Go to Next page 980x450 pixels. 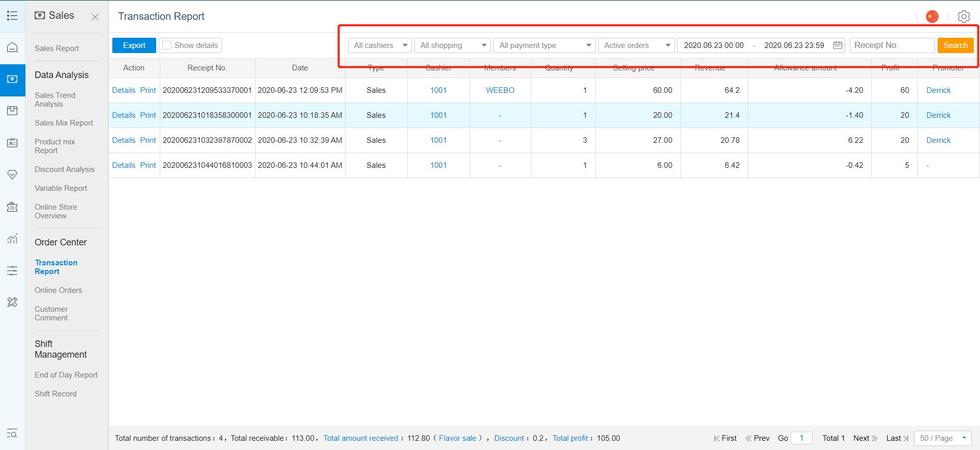coord(865,438)
